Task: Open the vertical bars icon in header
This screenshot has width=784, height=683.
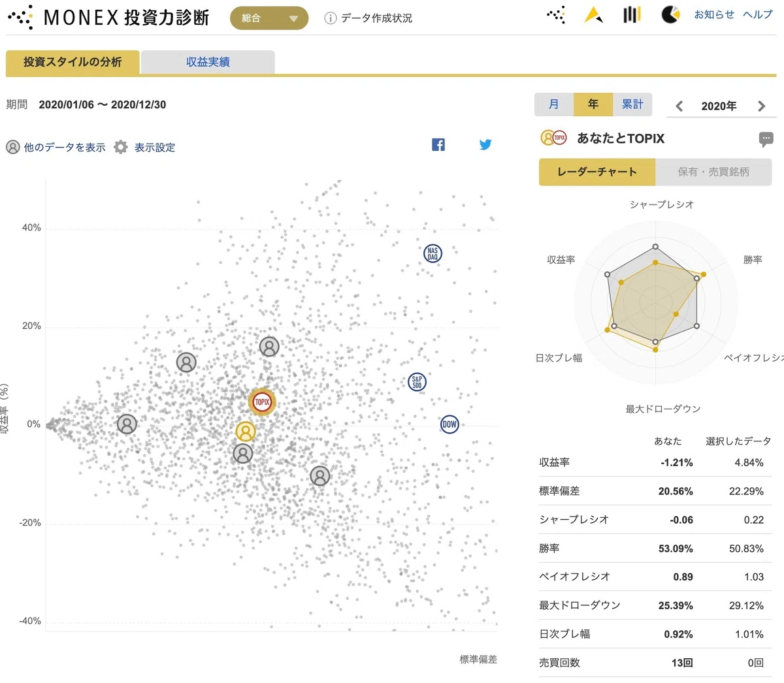Action: click(x=632, y=14)
